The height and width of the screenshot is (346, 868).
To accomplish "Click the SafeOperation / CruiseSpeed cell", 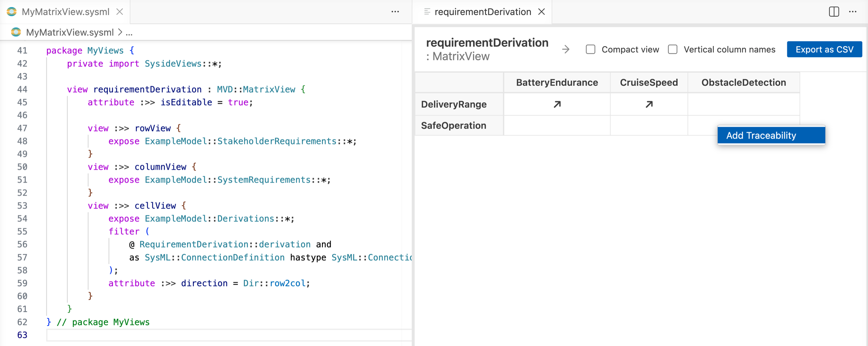I will coord(649,125).
